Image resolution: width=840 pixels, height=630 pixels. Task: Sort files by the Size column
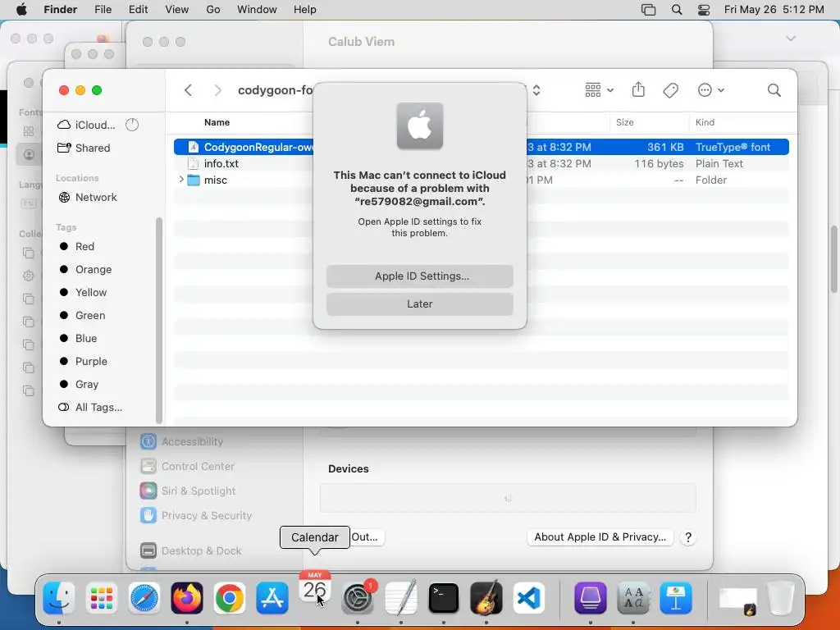click(x=624, y=122)
